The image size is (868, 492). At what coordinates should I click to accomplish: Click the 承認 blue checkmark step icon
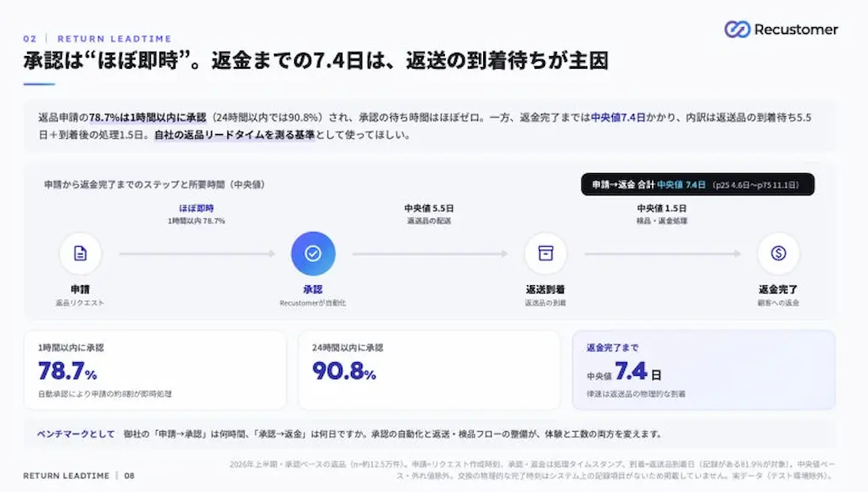[314, 253]
